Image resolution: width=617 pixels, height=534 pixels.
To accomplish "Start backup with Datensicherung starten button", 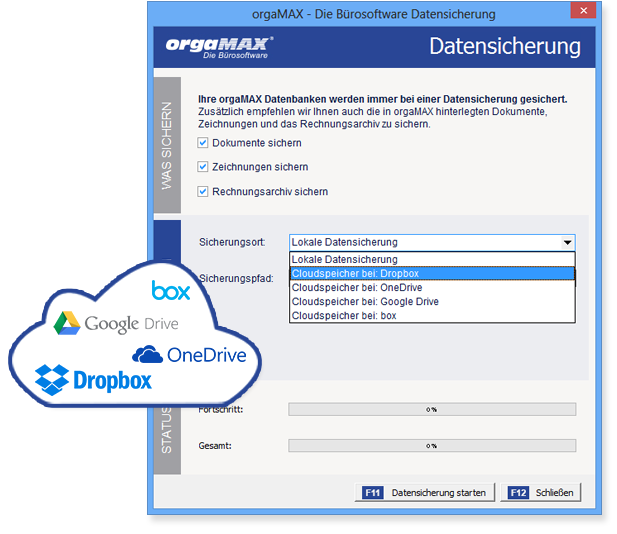I will (425, 493).
